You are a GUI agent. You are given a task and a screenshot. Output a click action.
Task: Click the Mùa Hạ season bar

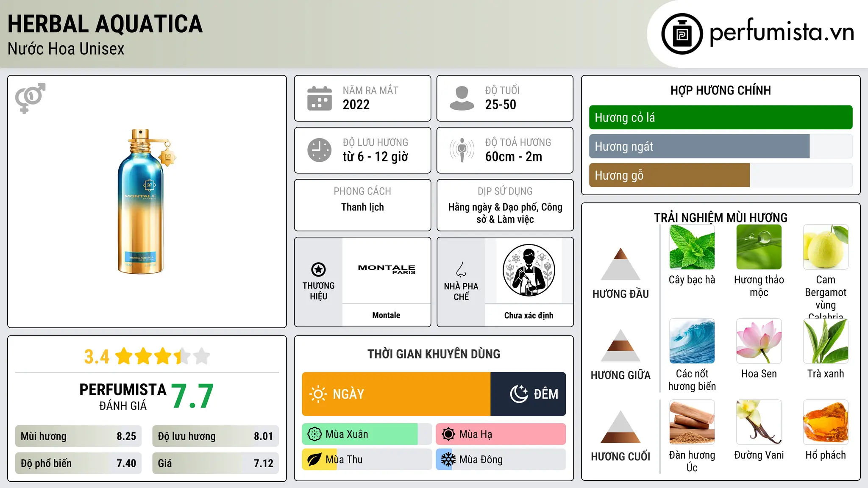tap(501, 434)
